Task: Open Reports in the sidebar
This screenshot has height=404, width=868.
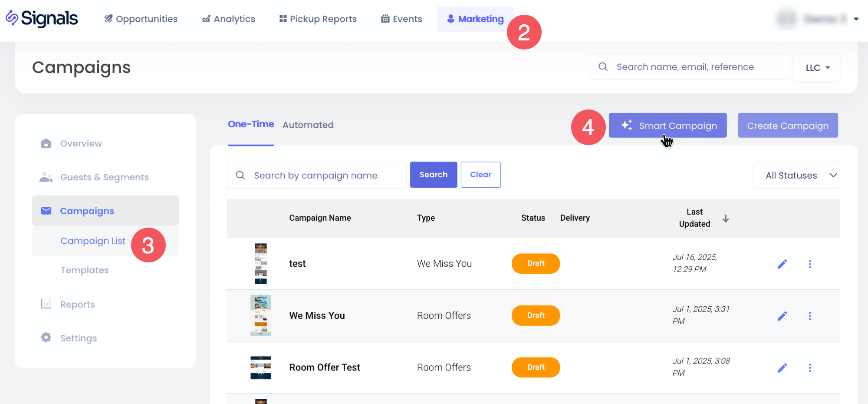Action: click(x=77, y=304)
